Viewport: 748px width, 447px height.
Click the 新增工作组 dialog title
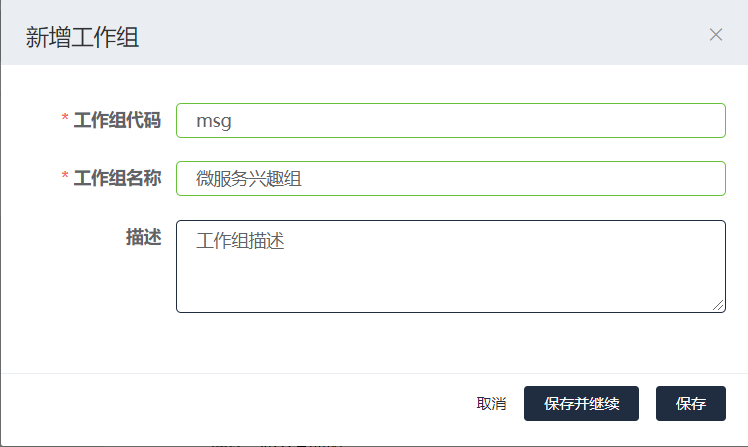click(x=82, y=37)
